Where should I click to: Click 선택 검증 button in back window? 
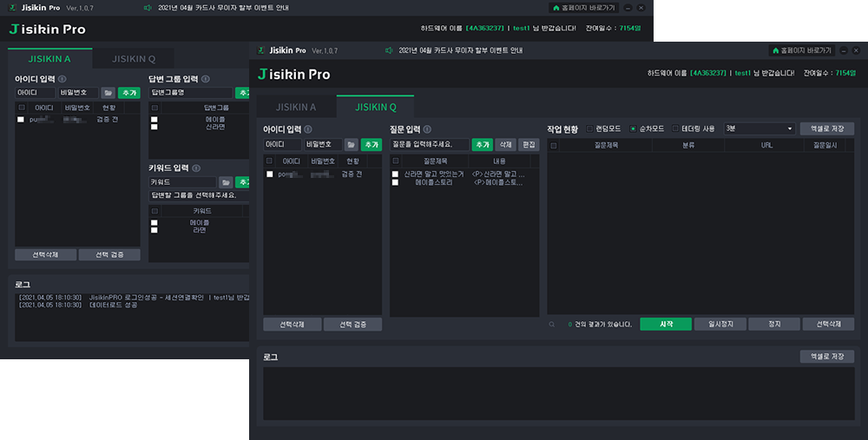[x=109, y=254]
